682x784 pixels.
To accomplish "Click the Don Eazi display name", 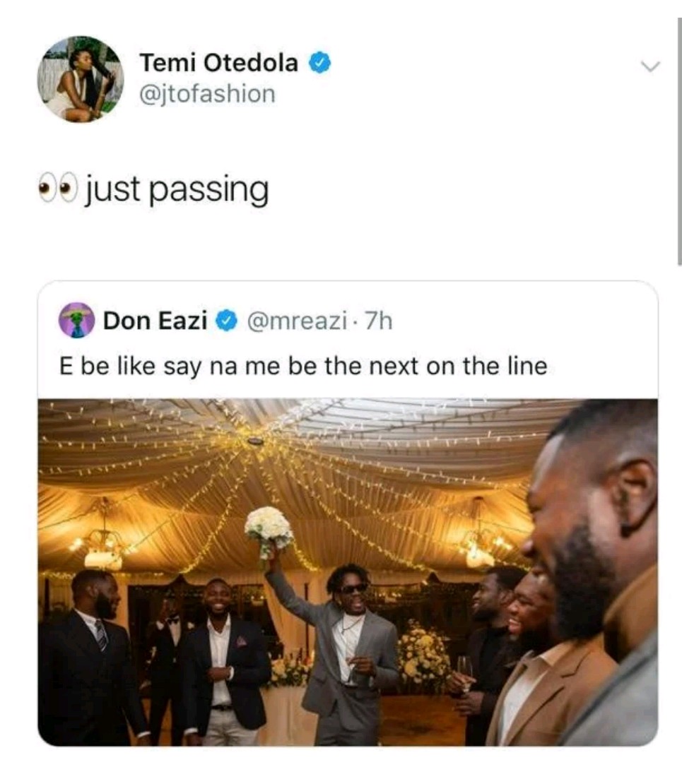I will 155,321.
